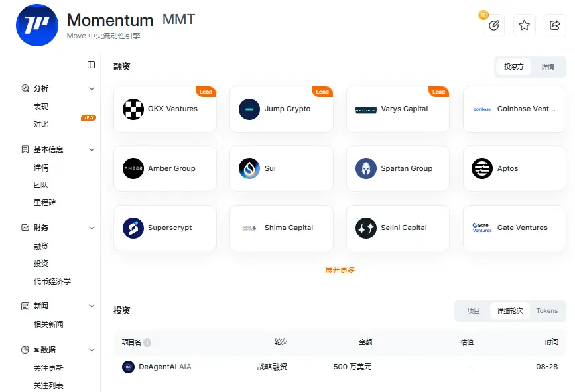Screen dimensions: 575x392
Task: Click the favorite star icon
Action: click(x=524, y=25)
